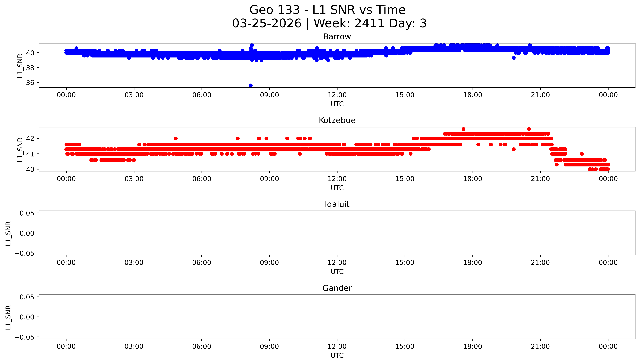
Task: Click the Barrow subplot title
Action: (x=337, y=37)
